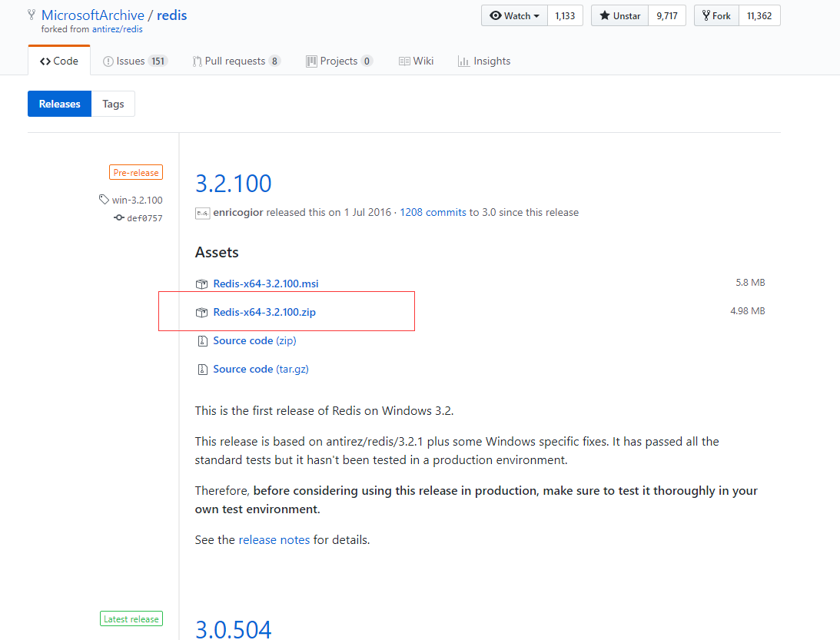The width and height of the screenshot is (840, 640).
Task: Click the Fork button
Action: click(x=717, y=15)
